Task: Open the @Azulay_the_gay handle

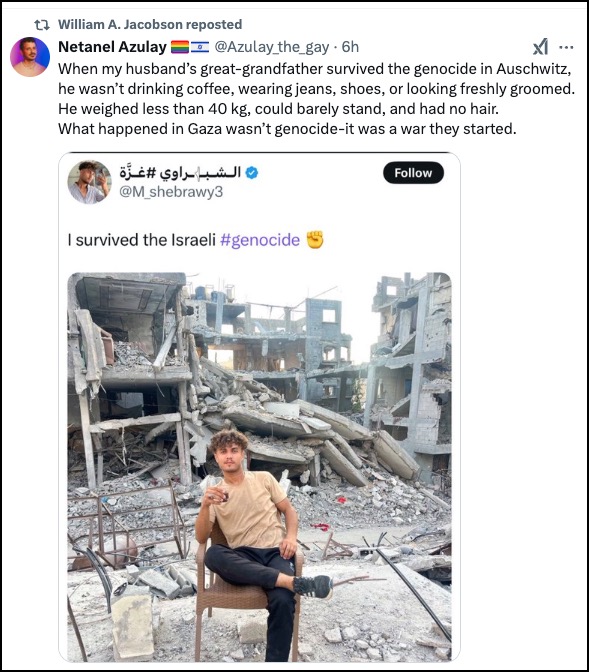Action: click(x=271, y=47)
